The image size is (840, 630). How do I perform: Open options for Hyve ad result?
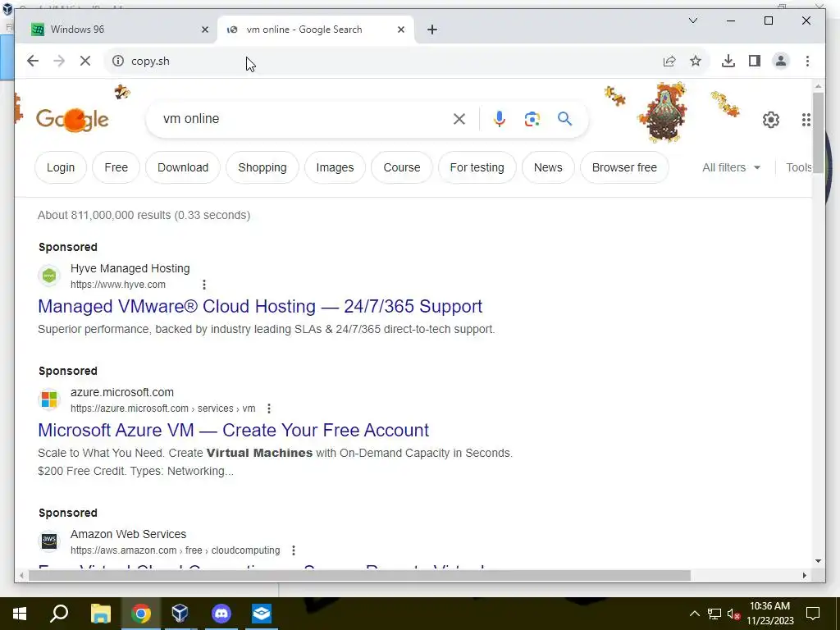(204, 285)
